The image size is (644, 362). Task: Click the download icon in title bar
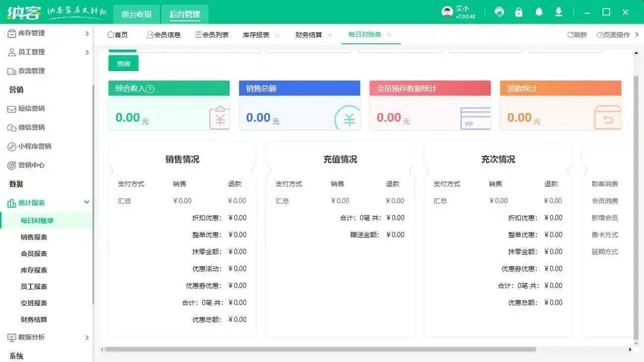click(559, 12)
